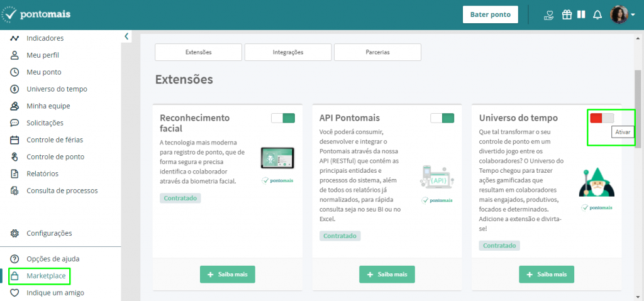Click the Relatórios document icon
This screenshot has height=301, width=644.
pyautogui.click(x=15, y=173)
